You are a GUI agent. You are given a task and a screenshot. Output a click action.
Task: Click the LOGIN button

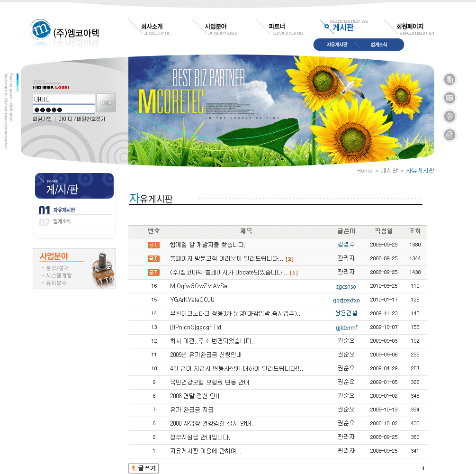(x=106, y=103)
